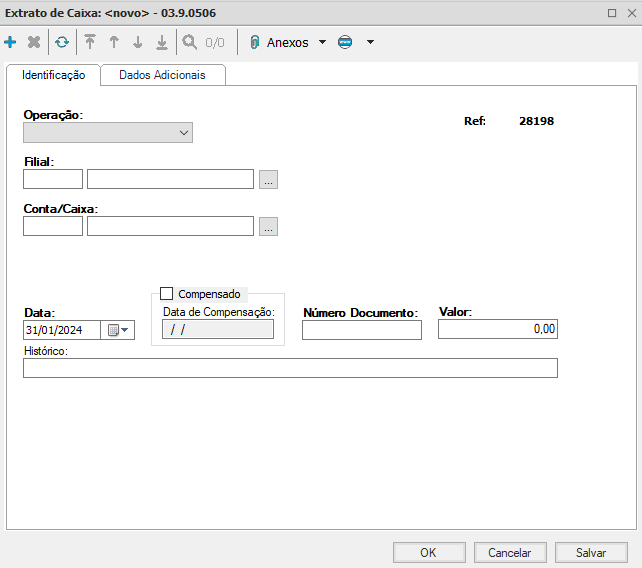Click the blue plus add record icon
The height and width of the screenshot is (568, 642).
pyautogui.click(x=11, y=43)
